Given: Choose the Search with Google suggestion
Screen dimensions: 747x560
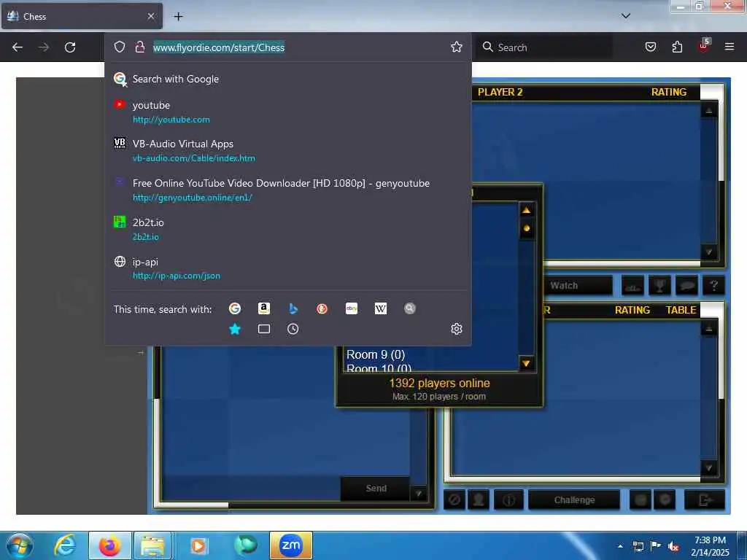Looking at the screenshot, I should [x=287, y=79].
